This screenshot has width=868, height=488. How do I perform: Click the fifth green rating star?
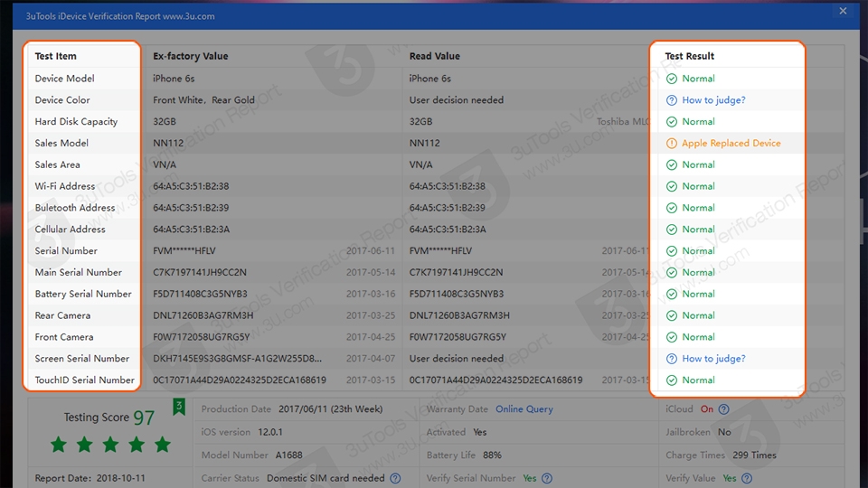pyautogui.click(x=162, y=445)
